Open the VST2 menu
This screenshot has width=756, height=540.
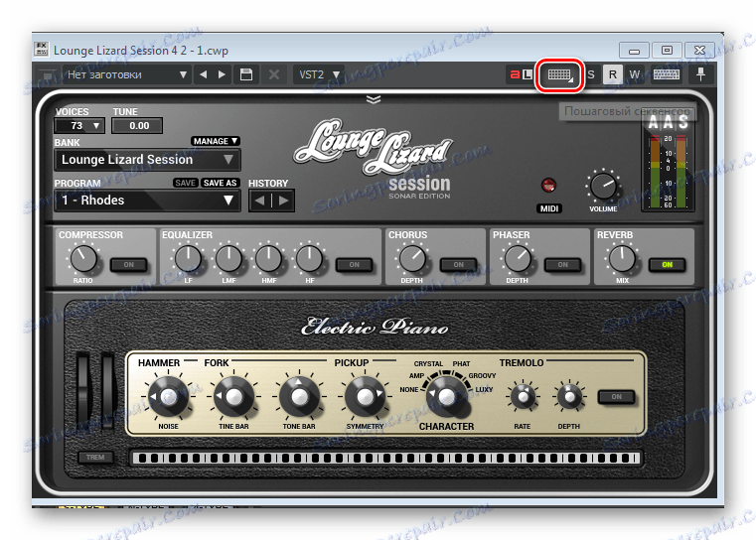pyautogui.click(x=319, y=74)
